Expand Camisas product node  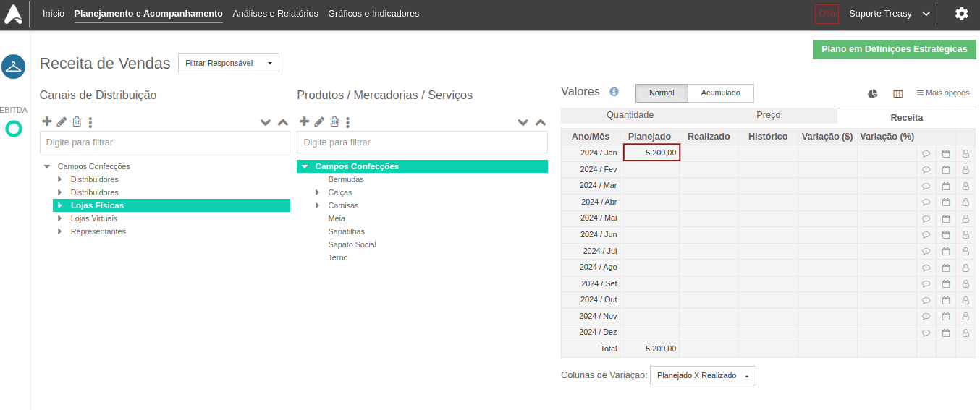coord(318,205)
